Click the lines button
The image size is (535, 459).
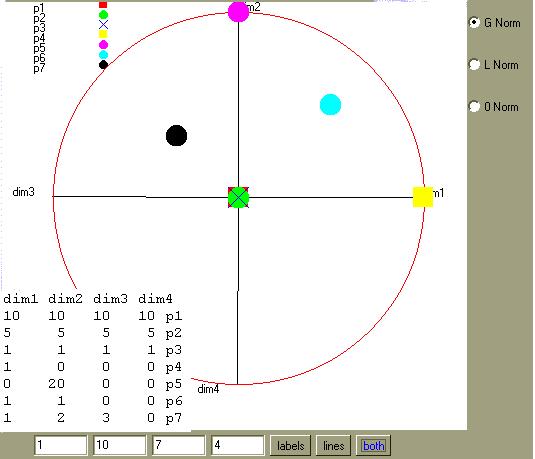[333, 445]
